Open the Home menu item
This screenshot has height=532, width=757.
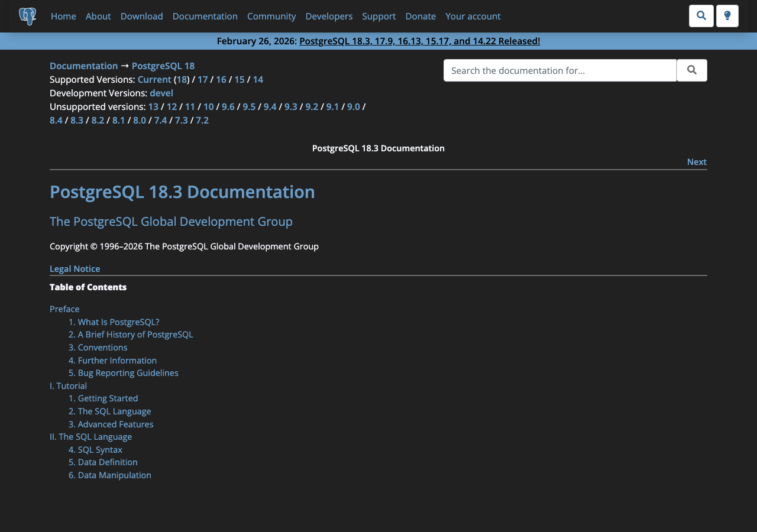[63, 17]
